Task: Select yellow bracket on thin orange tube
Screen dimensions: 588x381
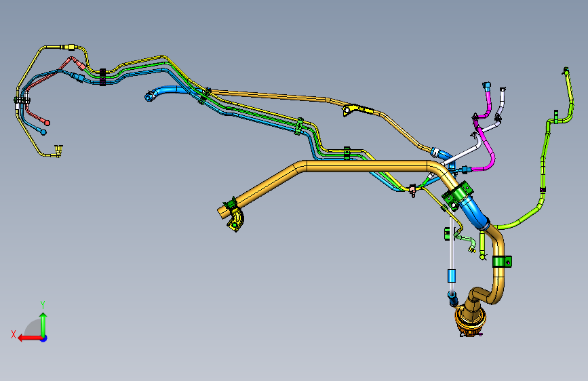Action: click(356, 110)
